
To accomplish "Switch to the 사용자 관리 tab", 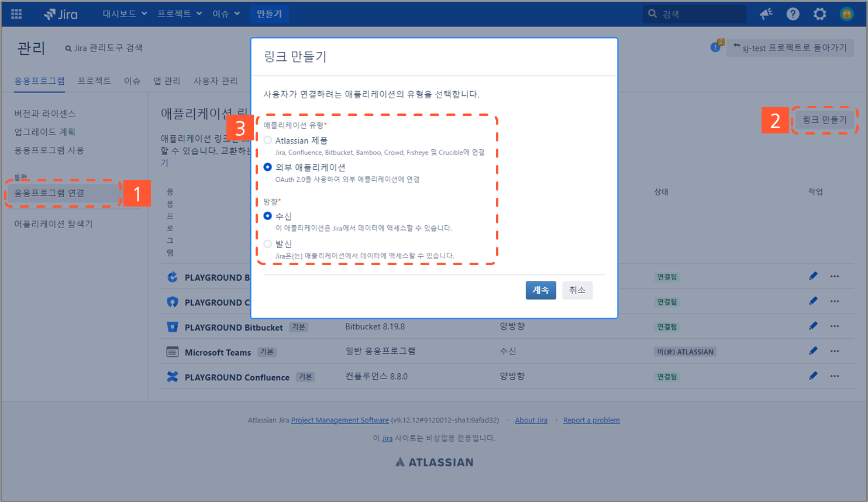I will pos(215,81).
